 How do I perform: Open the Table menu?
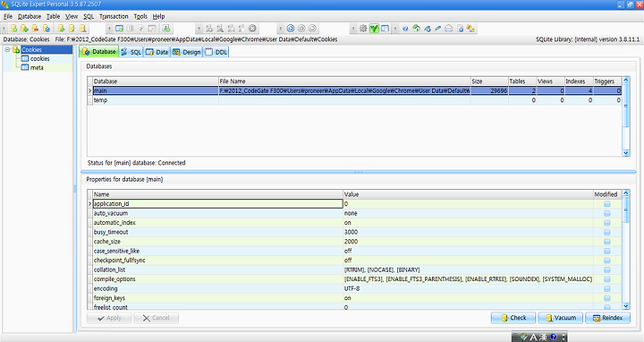(53, 16)
